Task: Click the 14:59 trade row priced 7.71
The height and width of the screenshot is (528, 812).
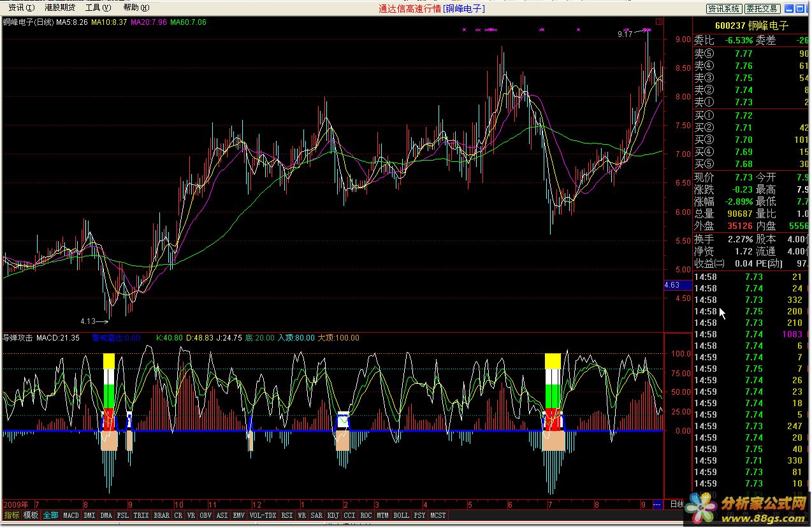Action: (x=751, y=460)
